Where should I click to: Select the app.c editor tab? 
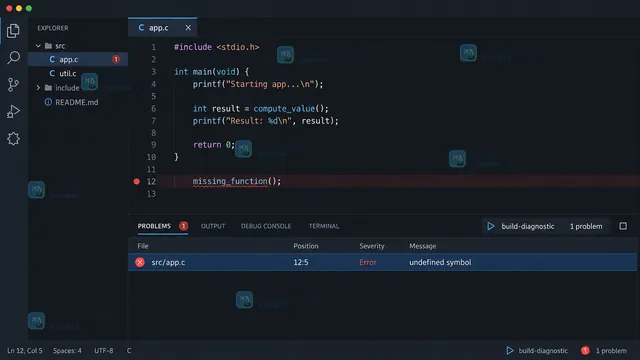click(162, 28)
